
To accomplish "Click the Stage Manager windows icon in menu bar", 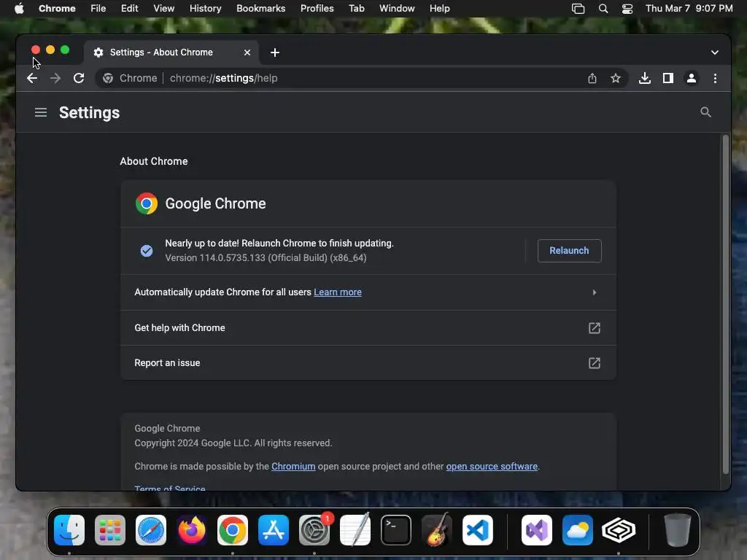I will point(578,9).
